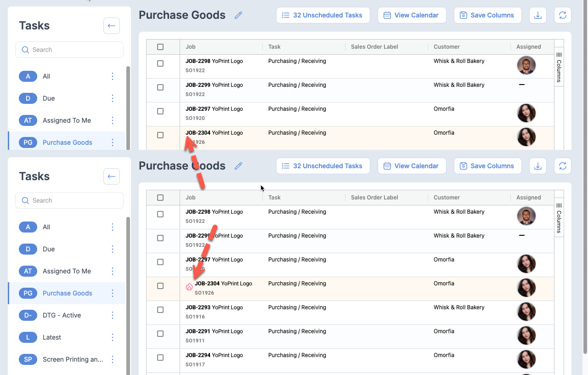
Task: Click the lower 32 Unscheduled Tasks button
Action: [x=323, y=166]
